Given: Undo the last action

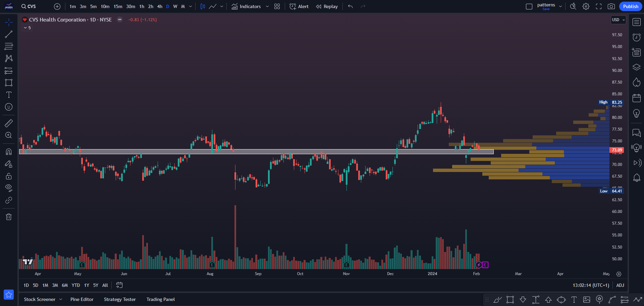Looking at the screenshot, I should 351,6.
